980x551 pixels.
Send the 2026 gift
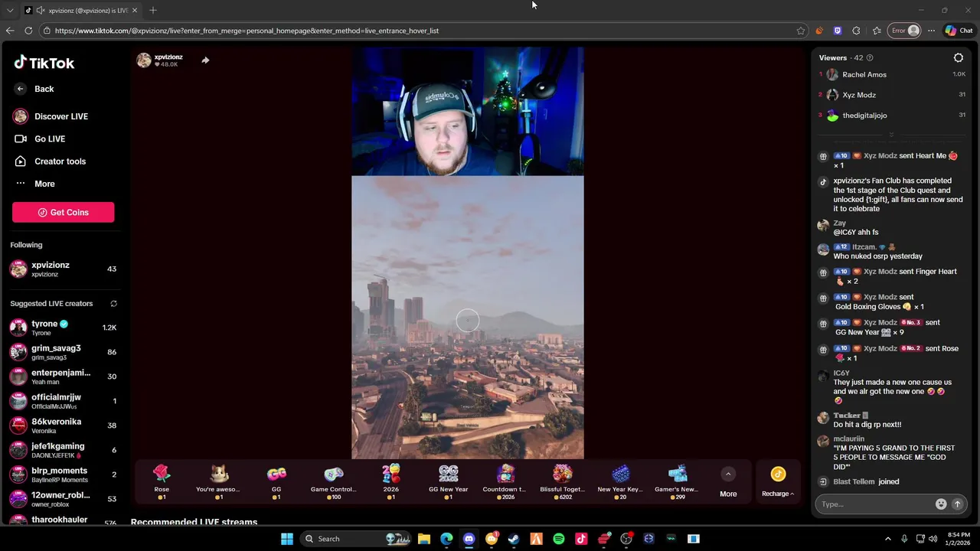pyautogui.click(x=390, y=481)
